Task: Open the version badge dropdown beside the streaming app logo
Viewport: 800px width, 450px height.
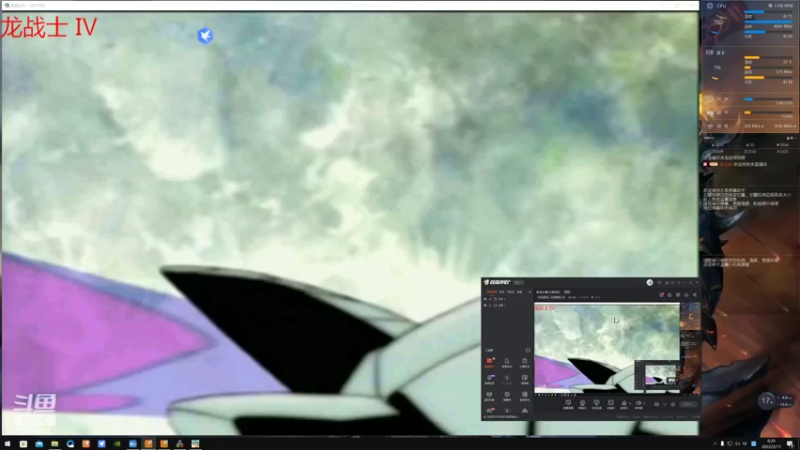Action: pyautogui.click(x=518, y=282)
